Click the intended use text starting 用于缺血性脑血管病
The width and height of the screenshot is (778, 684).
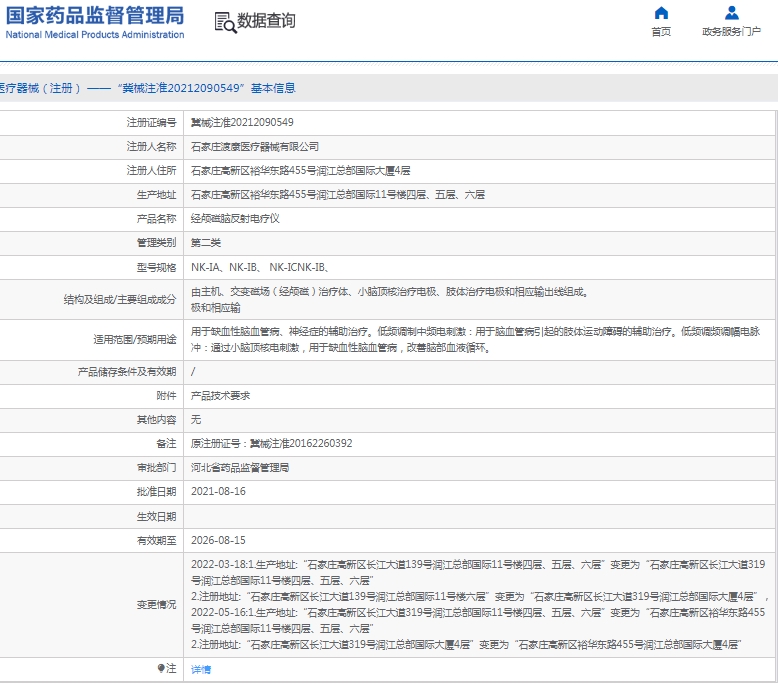click(476, 340)
